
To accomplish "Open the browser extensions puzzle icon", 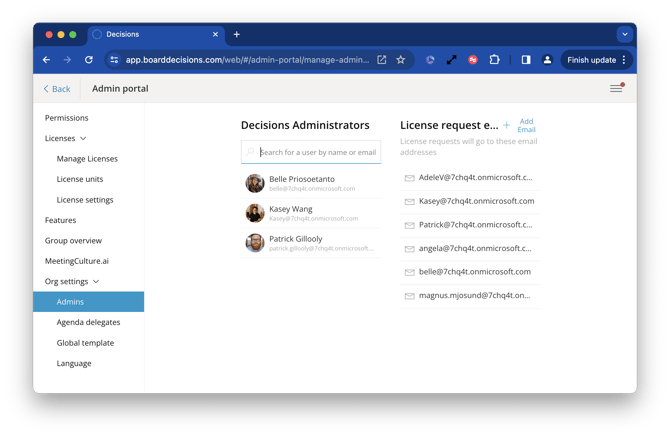I will coord(494,60).
